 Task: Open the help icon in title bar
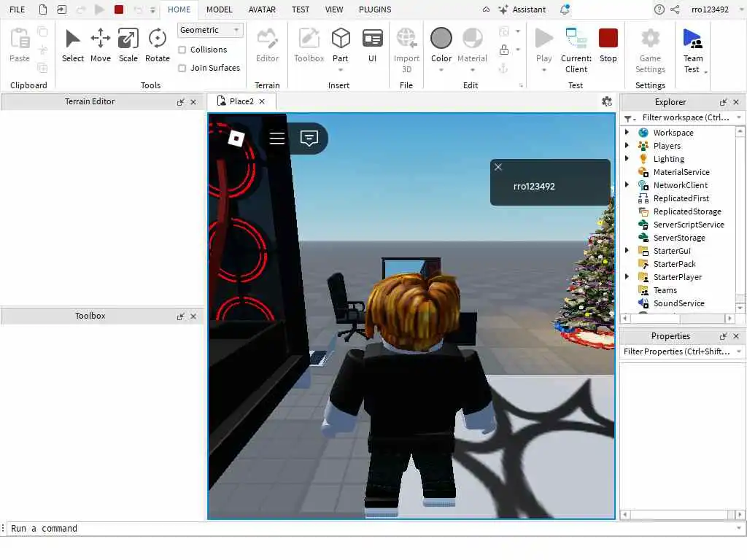659,9
